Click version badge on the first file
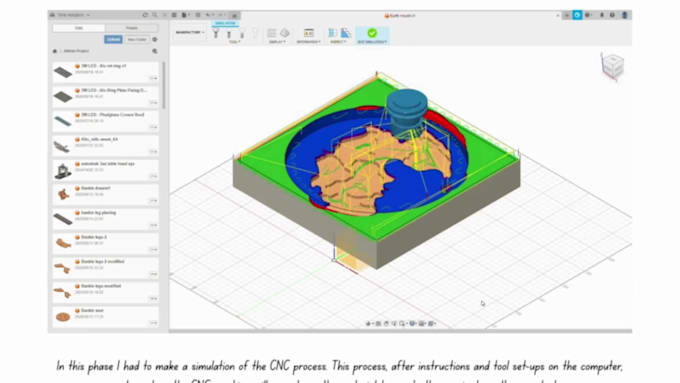The image size is (680, 383). [x=154, y=78]
